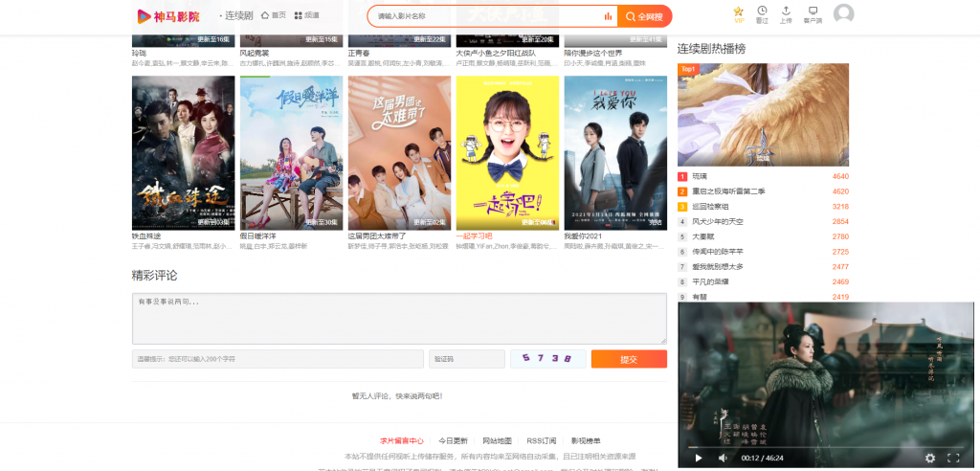Seek on the mini player progress bar
This screenshot has width=980, height=471.
coord(826,447)
